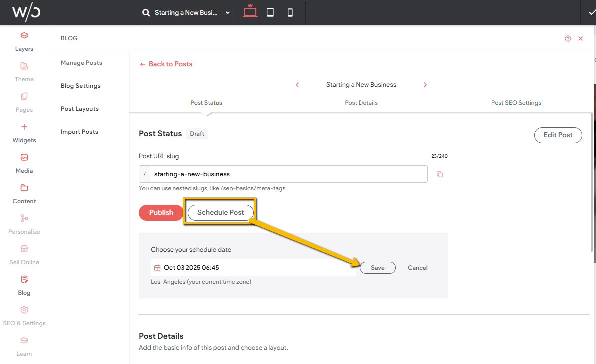596x364 pixels.
Task: Open the Layers panel icon
Action: coord(24,35)
